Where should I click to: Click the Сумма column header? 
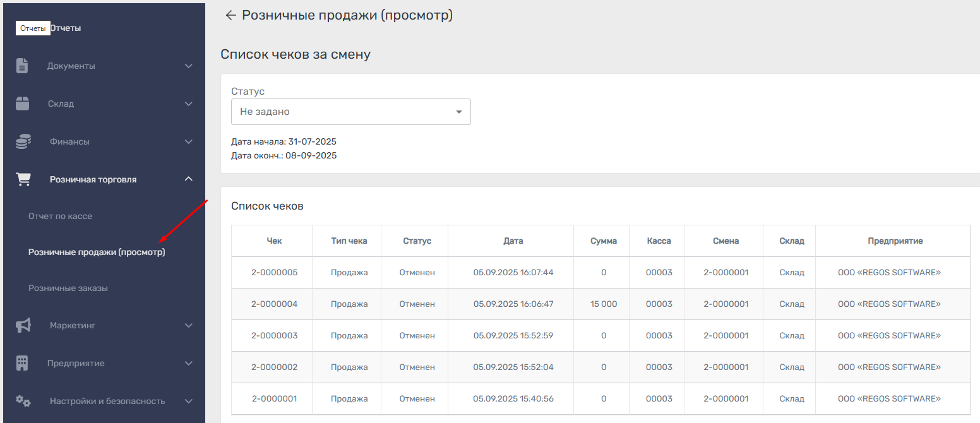point(604,241)
